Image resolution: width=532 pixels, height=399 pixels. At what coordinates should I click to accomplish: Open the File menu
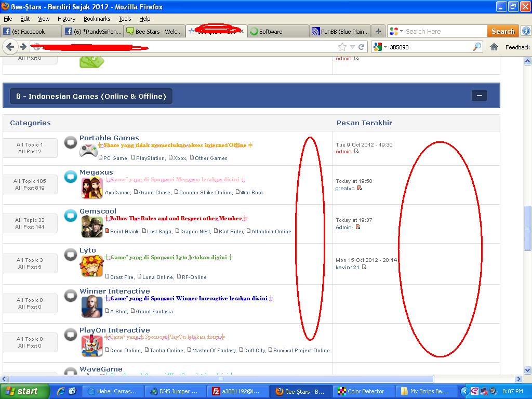pos(8,19)
